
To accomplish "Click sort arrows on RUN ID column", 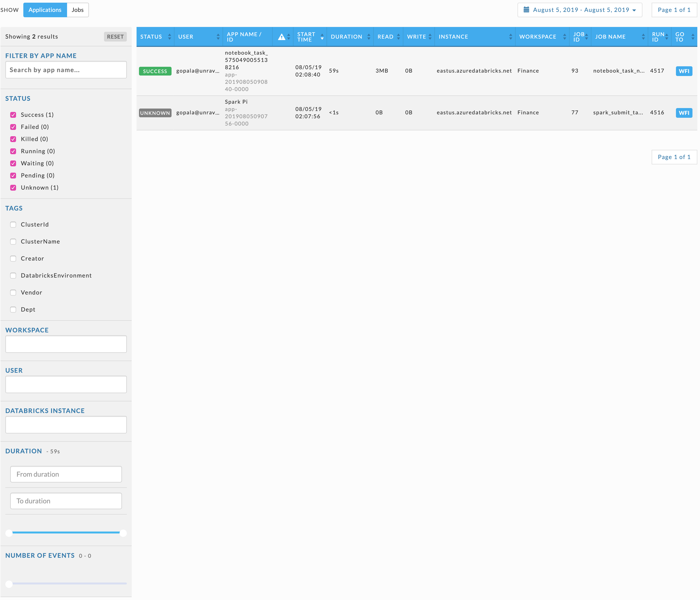I will (x=666, y=37).
